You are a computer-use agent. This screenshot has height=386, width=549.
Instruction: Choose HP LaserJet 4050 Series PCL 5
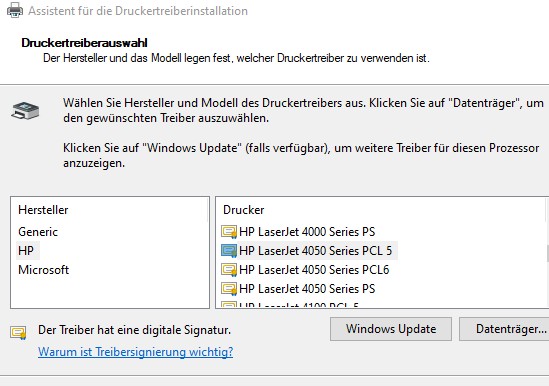click(315, 251)
